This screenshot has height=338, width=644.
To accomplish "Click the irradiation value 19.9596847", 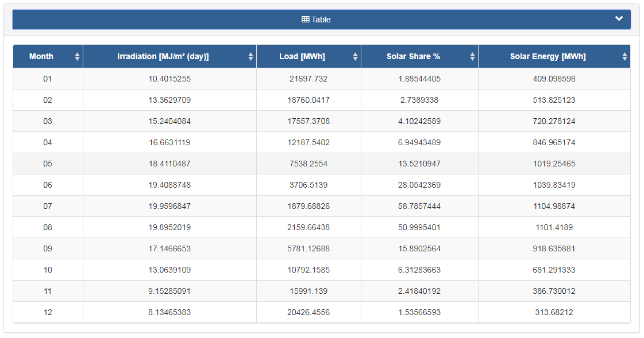I will [169, 207].
